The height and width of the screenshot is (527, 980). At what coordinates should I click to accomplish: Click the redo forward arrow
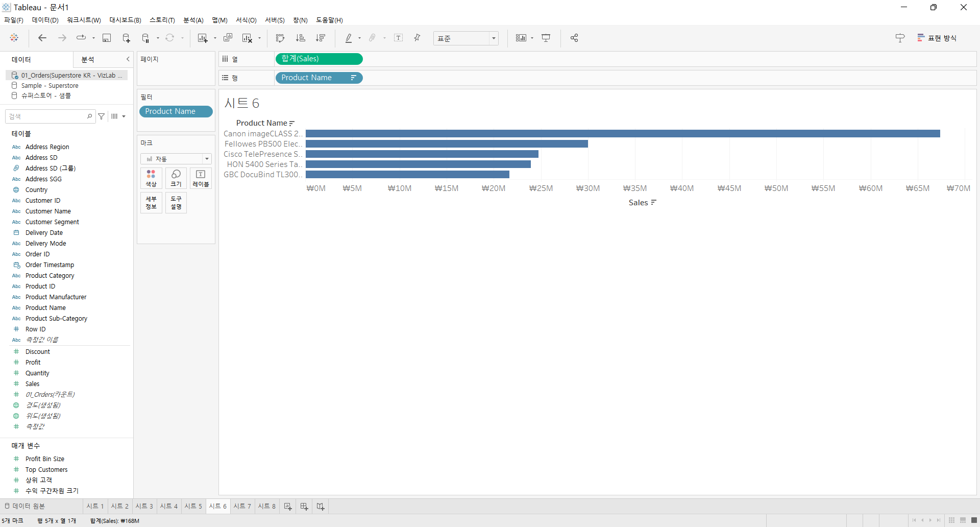click(62, 38)
